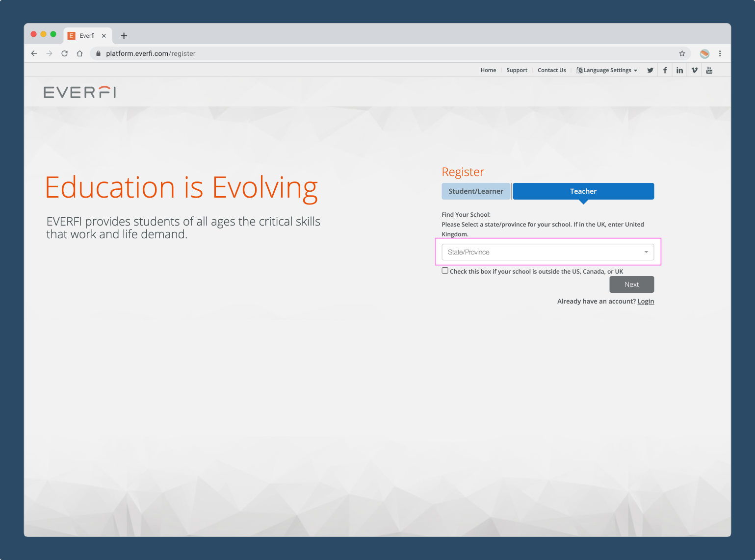This screenshot has width=755, height=560.
Task: Select the Teacher tab
Action: [x=583, y=191]
